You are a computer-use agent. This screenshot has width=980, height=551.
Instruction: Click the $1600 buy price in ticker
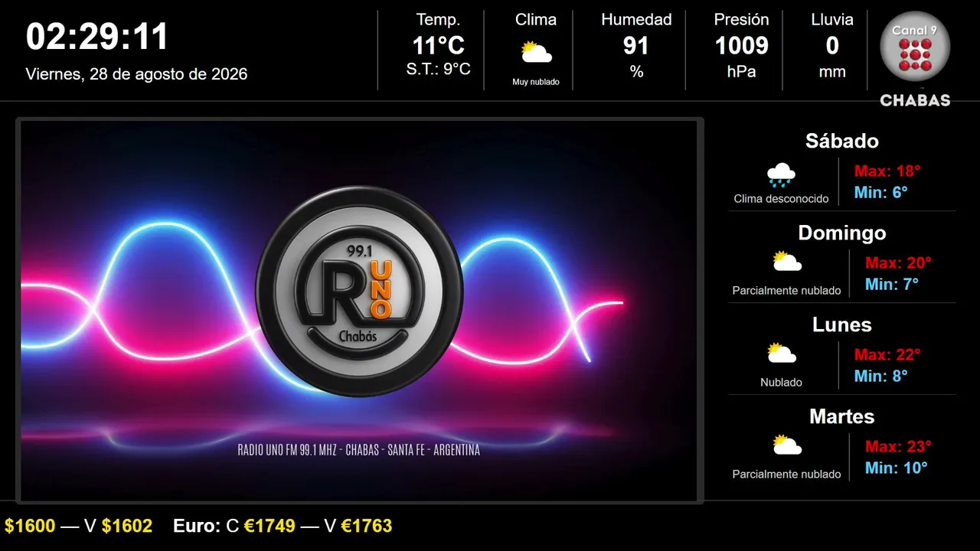[30, 526]
